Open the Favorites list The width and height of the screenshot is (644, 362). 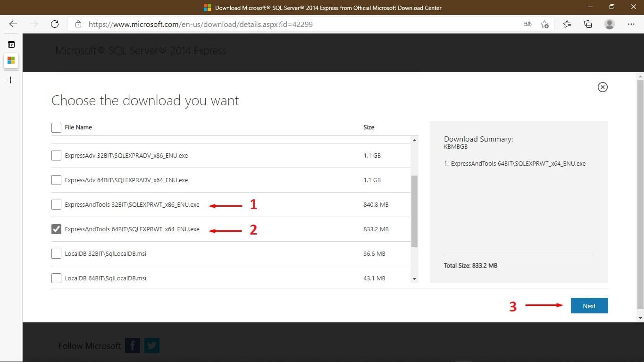tap(567, 24)
